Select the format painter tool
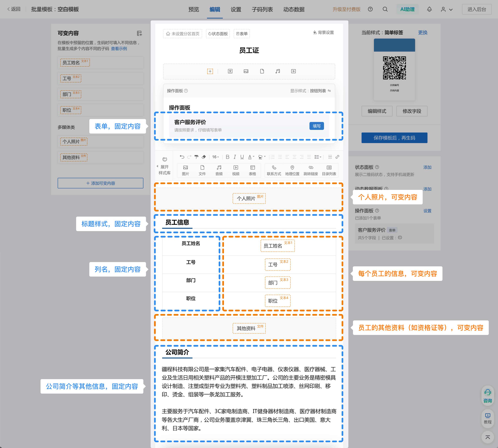The width and height of the screenshot is (498, 448). (196, 157)
